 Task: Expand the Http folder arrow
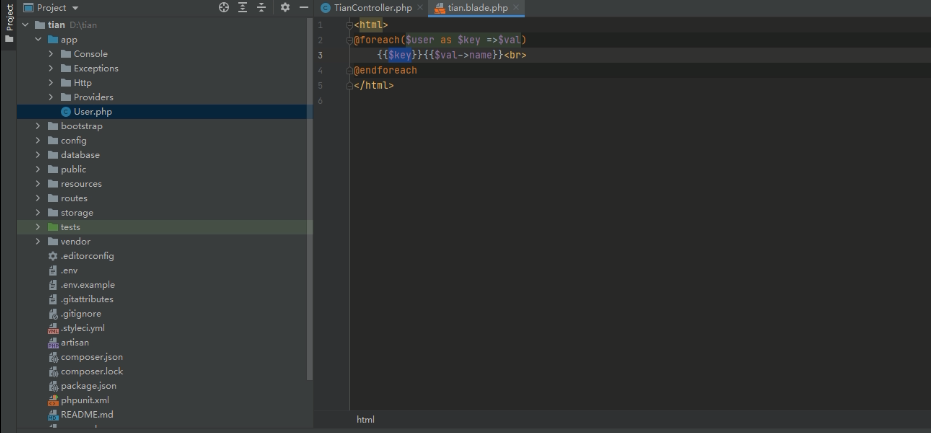[51, 83]
